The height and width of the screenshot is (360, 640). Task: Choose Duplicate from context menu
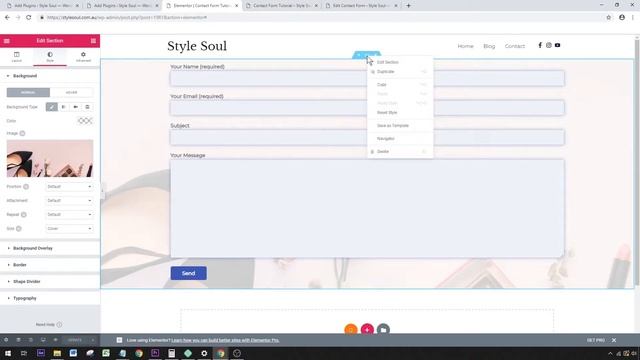click(400, 72)
